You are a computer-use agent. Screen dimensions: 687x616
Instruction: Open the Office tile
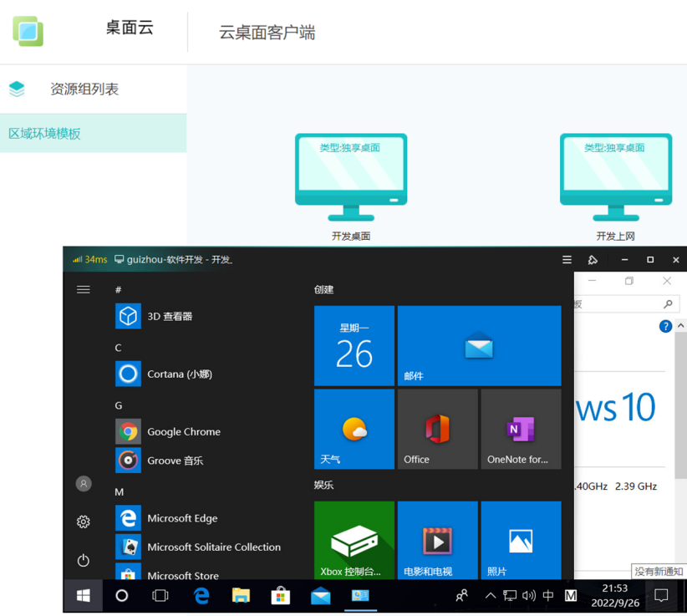coord(438,430)
